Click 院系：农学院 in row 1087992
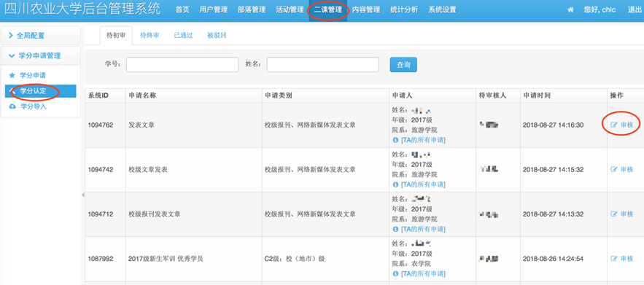 pyautogui.click(x=411, y=264)
